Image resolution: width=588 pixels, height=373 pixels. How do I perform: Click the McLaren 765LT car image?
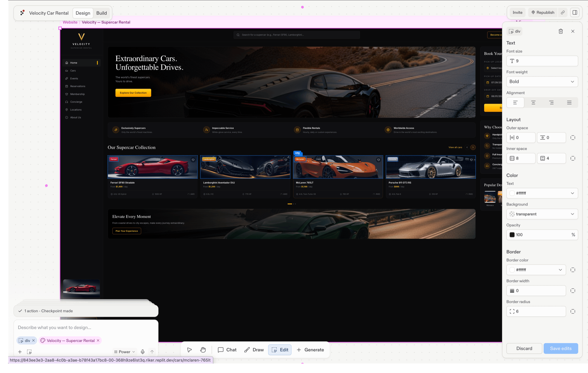tap(338, 167)
